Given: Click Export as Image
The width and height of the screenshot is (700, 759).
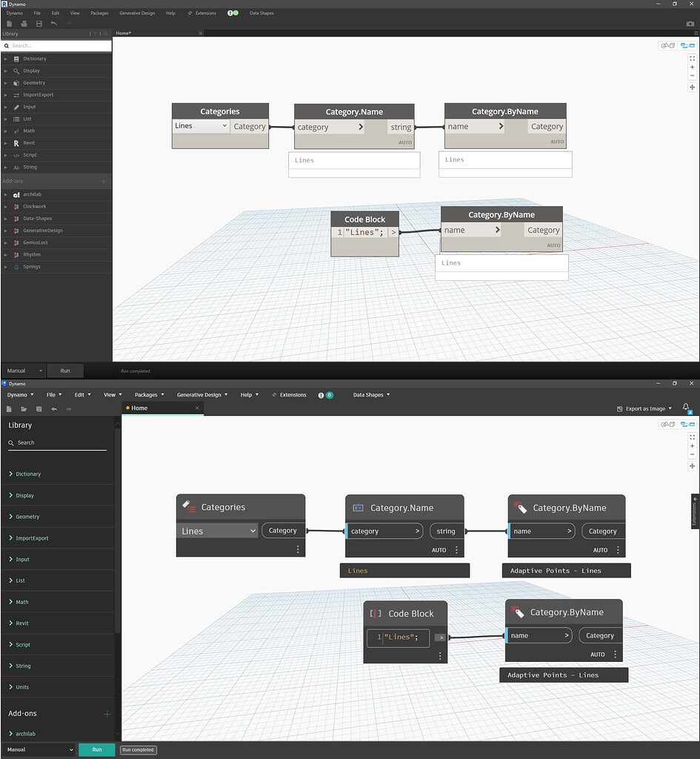Looking at the screenshot, I should pos(646,408).
